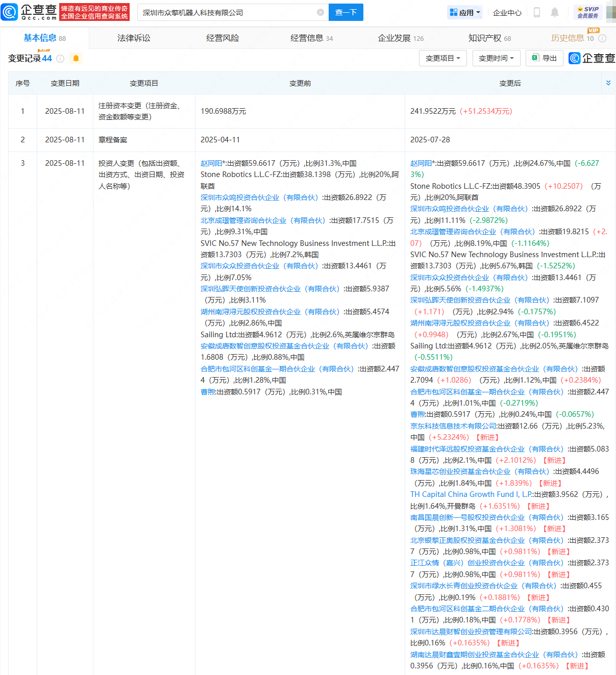Open 正江众情（嘉兴）创业投资合伙企业 link
Image resolution: width=616 pixels, height=675 pixels.
[488, 563]
